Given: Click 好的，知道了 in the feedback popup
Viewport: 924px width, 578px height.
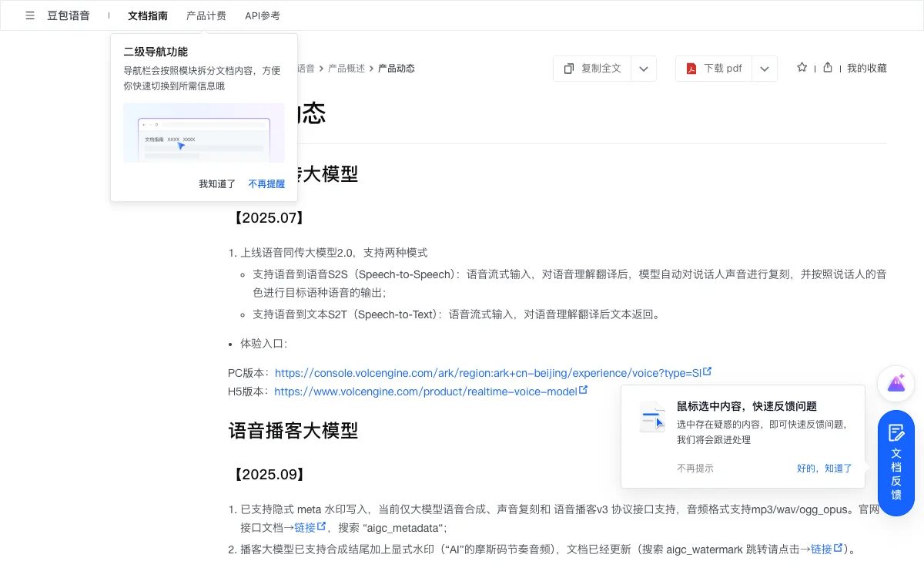Looking at the screenshot, I should click(x=825, y=469).
